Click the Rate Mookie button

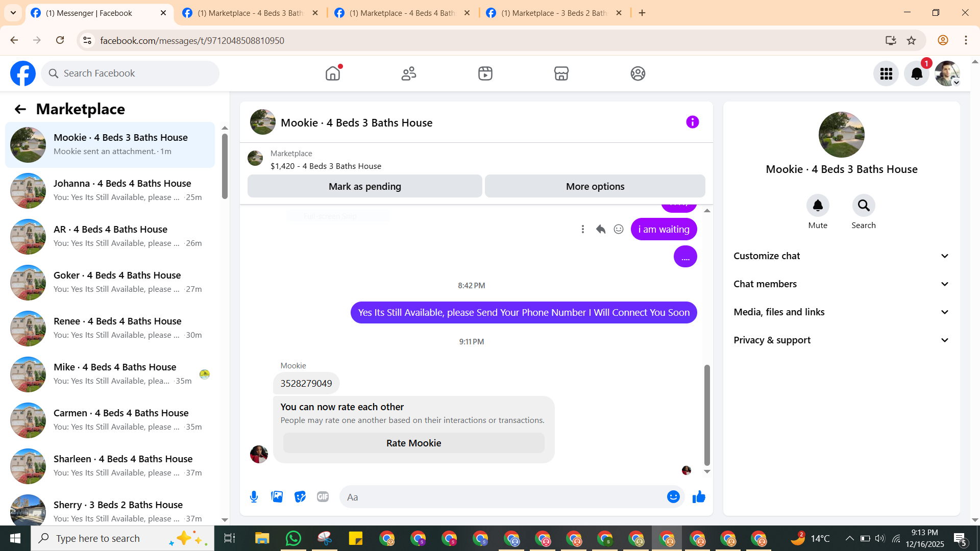pos(414,443)
